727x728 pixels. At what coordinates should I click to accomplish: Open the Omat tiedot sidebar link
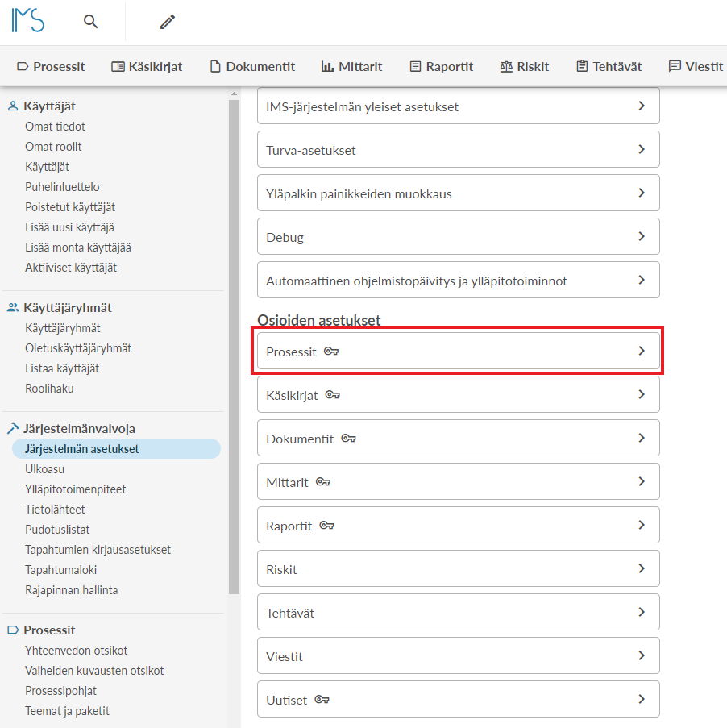point(55,127)
